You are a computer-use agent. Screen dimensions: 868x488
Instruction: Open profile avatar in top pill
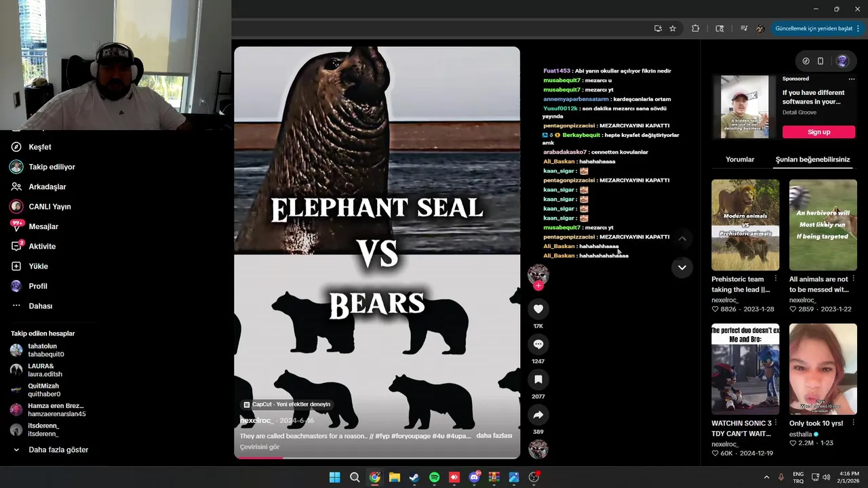click(x=842, y=61)
